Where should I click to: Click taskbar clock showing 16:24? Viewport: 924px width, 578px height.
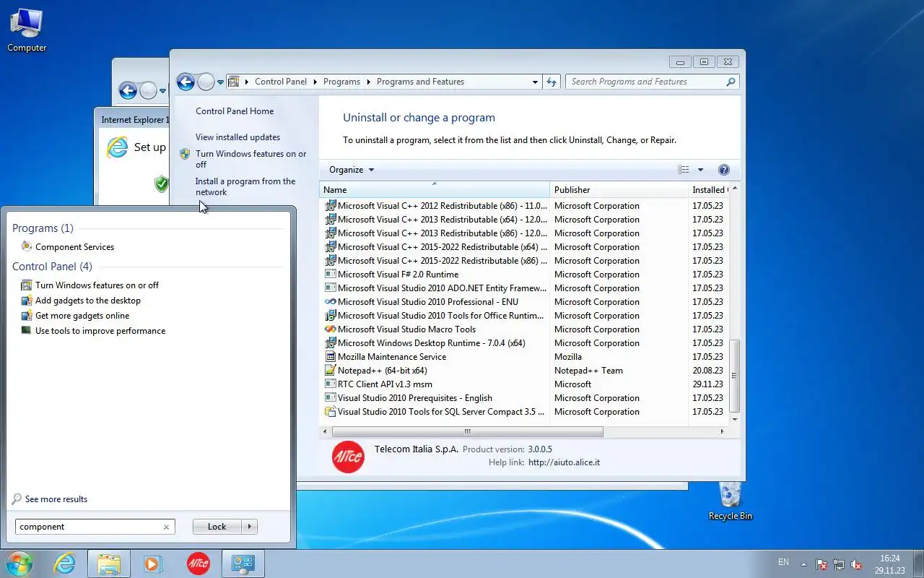coord(890,564)
